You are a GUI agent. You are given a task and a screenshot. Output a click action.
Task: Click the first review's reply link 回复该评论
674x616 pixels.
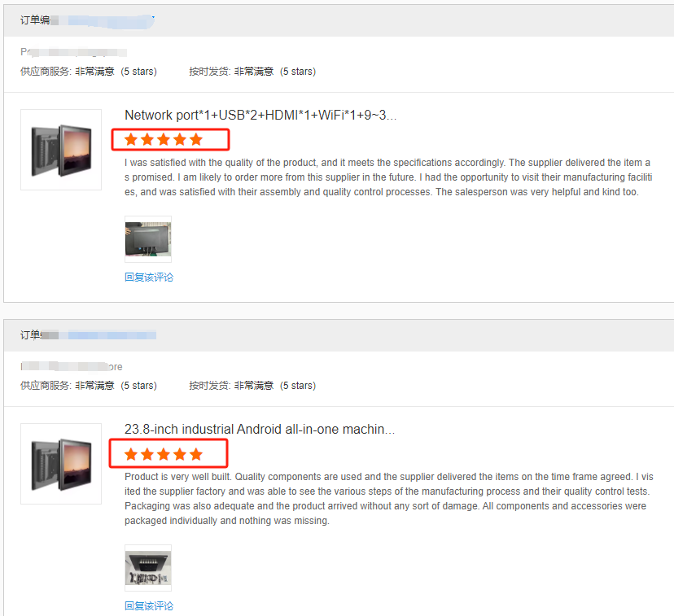[x=149, y=277]
